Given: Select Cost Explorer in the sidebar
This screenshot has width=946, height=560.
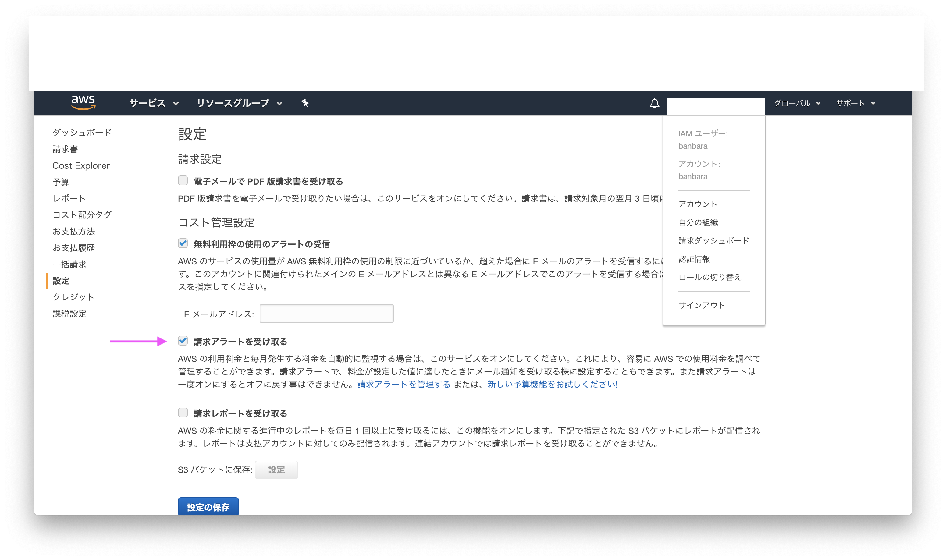Looking at the screenshot, I should point(81,165).
